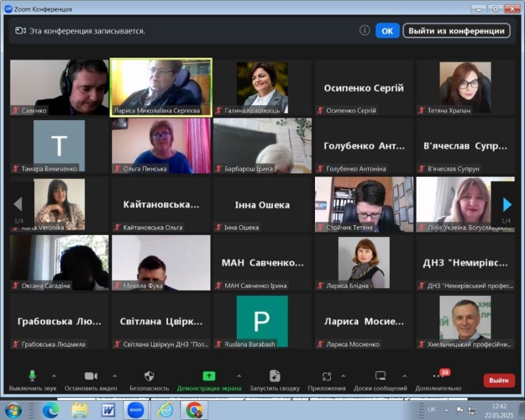The height and width of the screenshot is (420, 525).
Task: Open Zoom from the Windows taskbar
Action: click(136, 410)
